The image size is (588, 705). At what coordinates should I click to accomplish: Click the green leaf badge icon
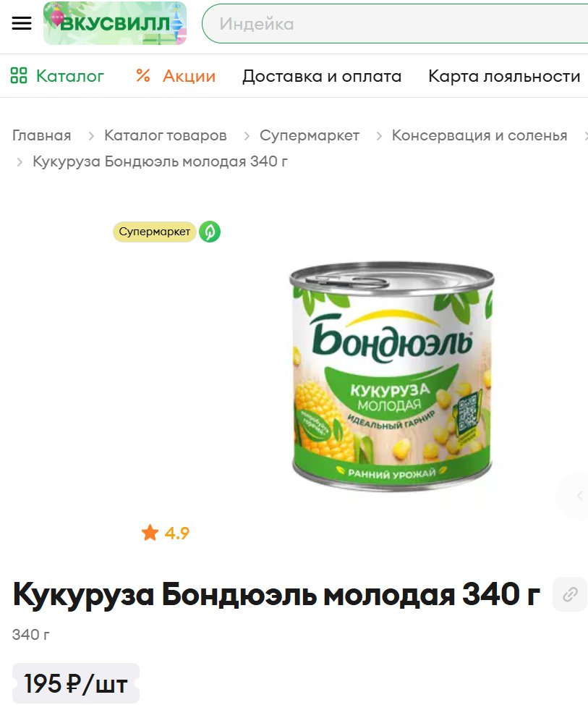point(210,232)
